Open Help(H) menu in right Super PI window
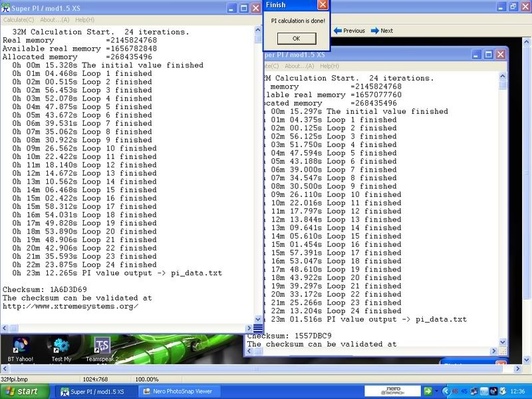Image resolution: width=532 pixels, height=399 pixels. pyautogui.click(x=329, y=66)
